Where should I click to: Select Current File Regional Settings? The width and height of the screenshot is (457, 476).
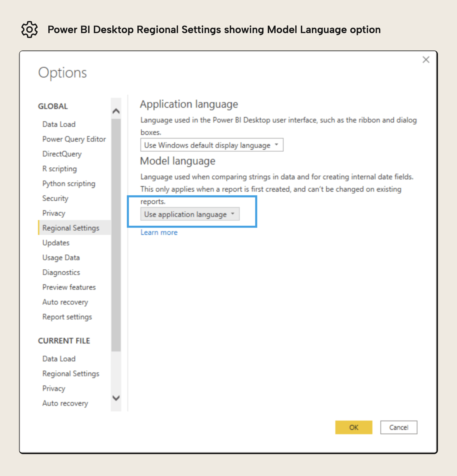click(71, 374)
